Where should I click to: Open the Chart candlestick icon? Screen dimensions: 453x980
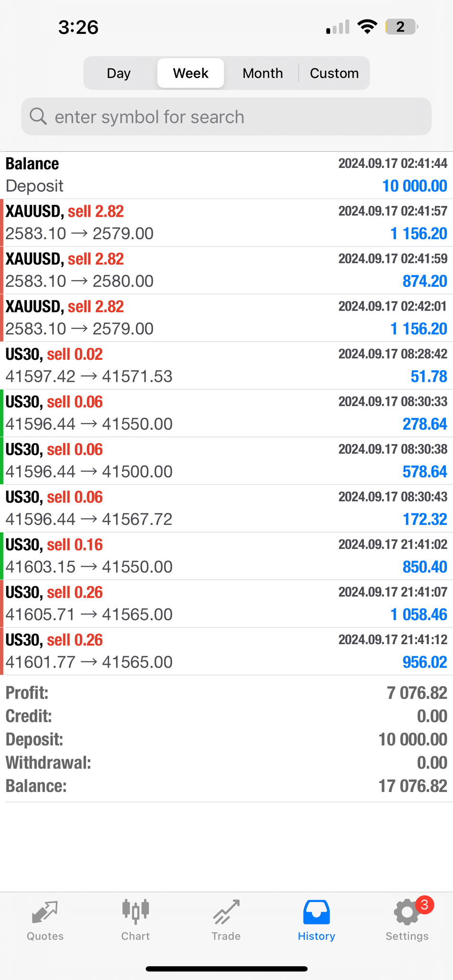pos(135,912)
